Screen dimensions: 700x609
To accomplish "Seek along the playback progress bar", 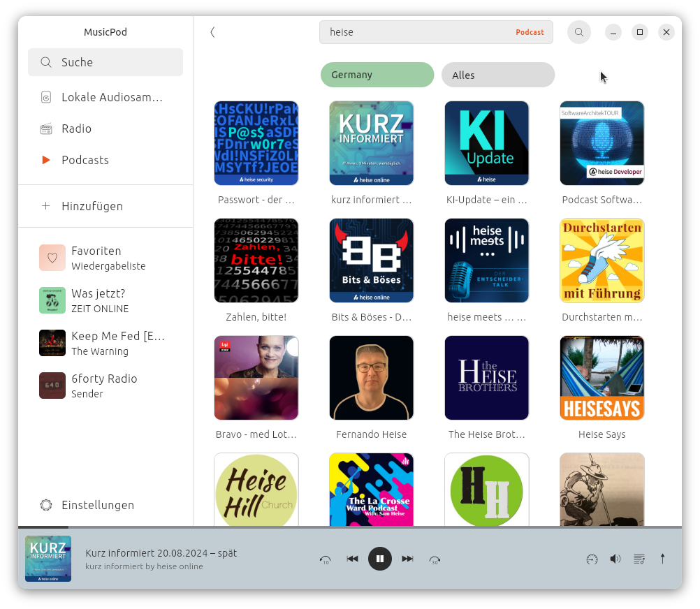I will coord(350,527).
